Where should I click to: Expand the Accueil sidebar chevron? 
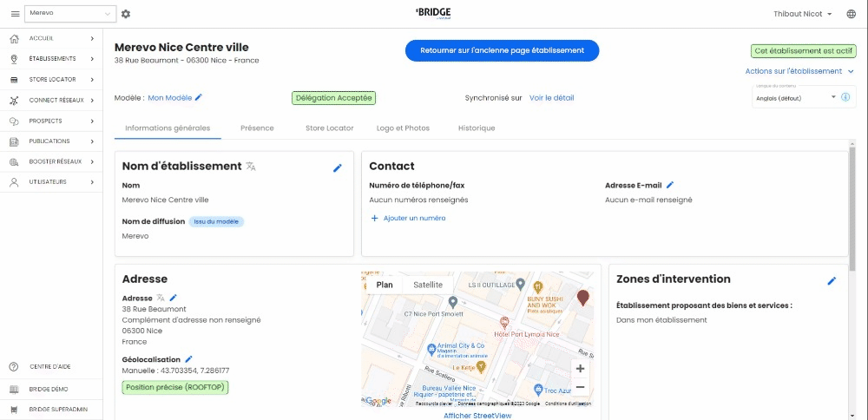point(93,38)
